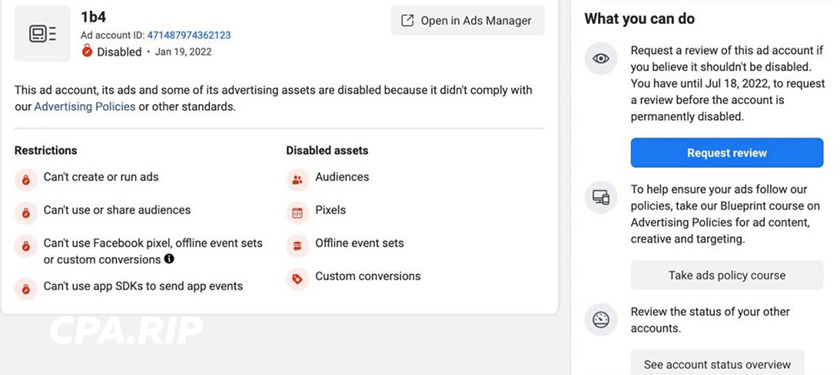
Task: Click the devices icon beside Blueprint course text
Action: tap(601, 197)
